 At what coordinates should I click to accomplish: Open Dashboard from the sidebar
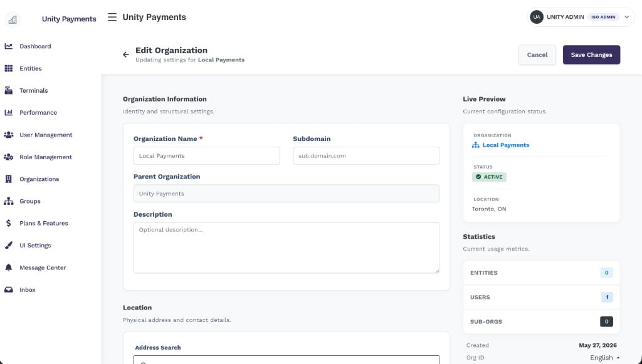[35, 46]
